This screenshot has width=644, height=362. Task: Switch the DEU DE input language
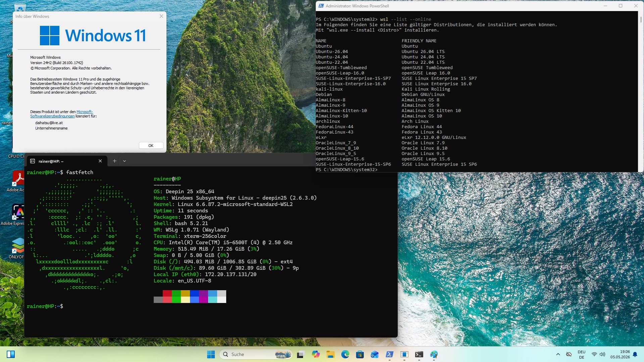click(x=582, y=354)
